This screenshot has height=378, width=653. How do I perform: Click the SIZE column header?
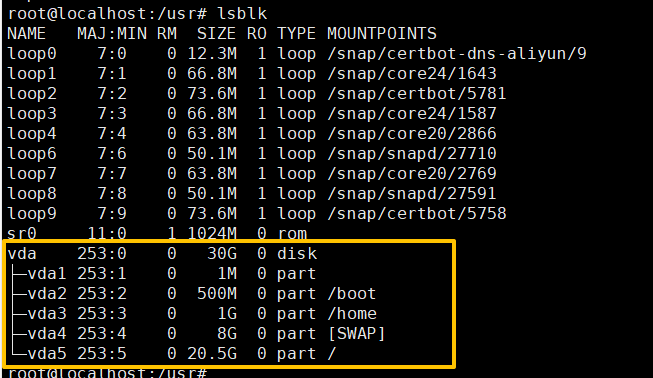click(x=217, y=34)
